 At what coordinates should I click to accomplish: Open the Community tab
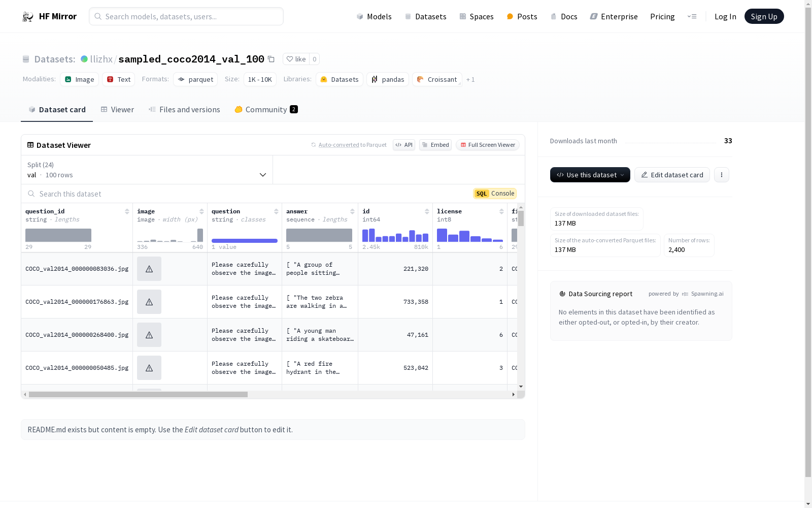(266, 110)
